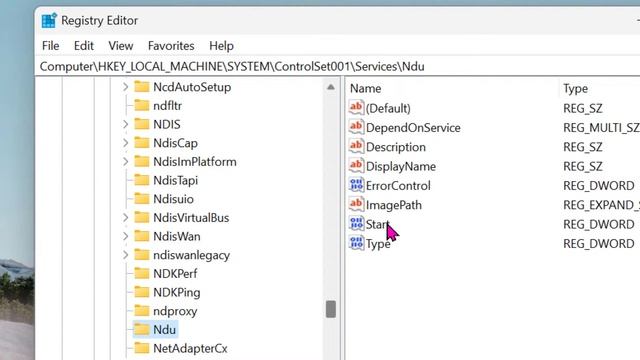The image size is (640, 360).
Task: Click the ndproxy folder icon
Action: point(142,311)
